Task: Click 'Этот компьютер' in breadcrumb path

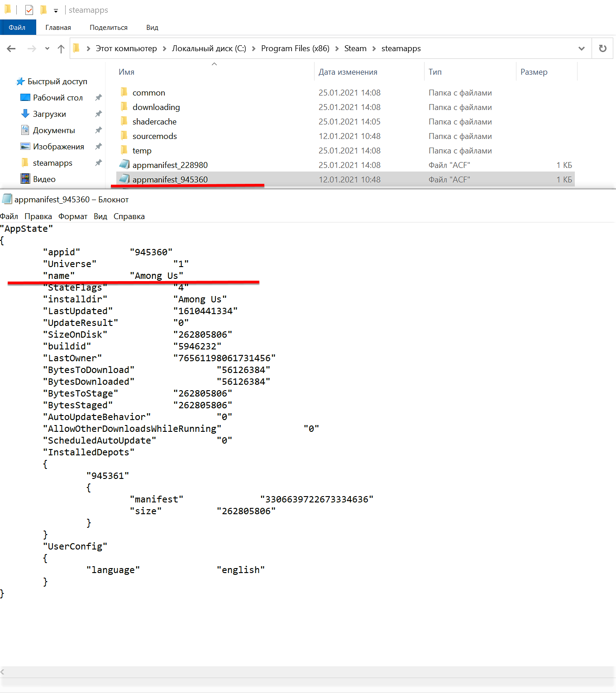Action: 126,48
